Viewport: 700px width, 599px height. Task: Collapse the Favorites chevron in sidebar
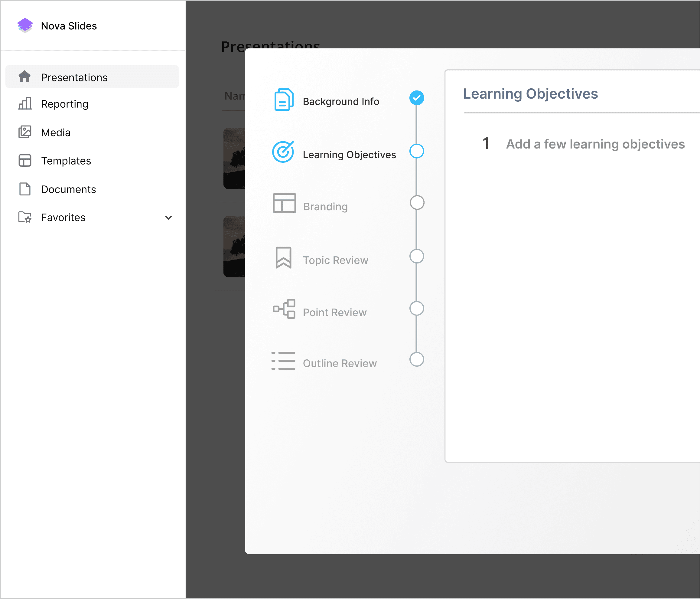[169, 218]
